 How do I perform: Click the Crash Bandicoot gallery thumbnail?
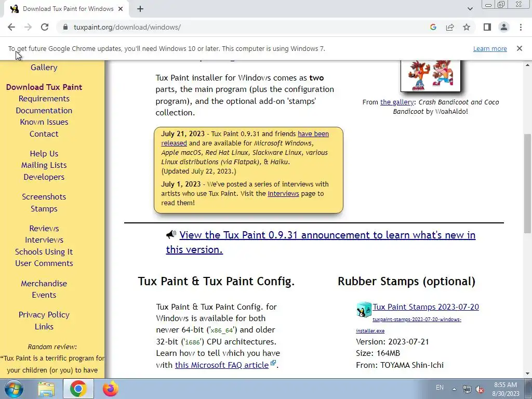pos(431,76)
